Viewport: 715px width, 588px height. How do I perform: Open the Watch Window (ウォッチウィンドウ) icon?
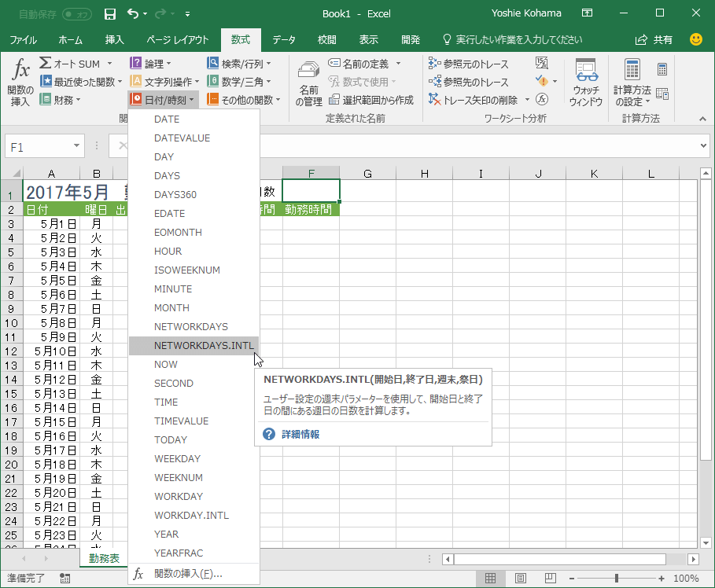point(585,83)
